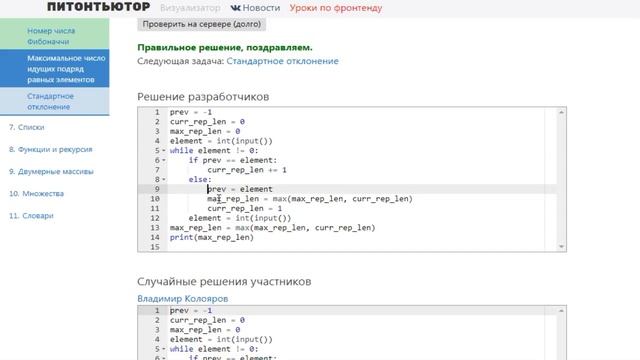
Task: Collapse while block in Владимир Колояров's code
Action: click(164, 349)
